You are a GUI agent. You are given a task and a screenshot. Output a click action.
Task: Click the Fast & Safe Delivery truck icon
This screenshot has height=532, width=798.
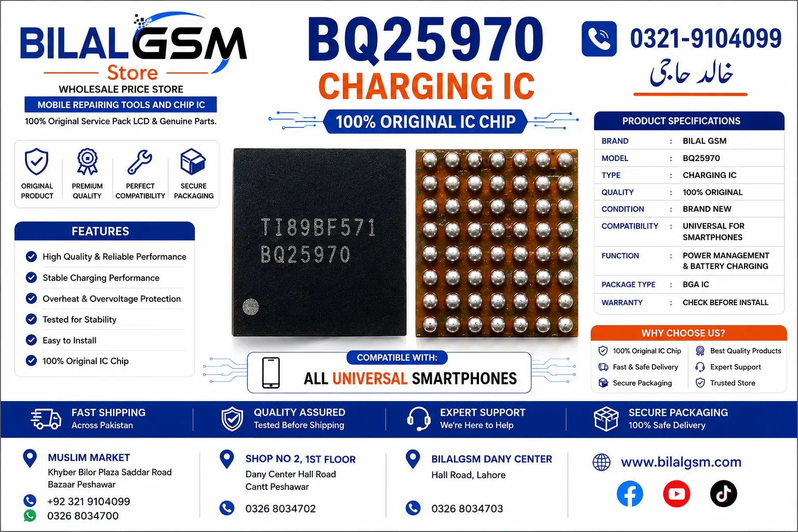[603, 367]
